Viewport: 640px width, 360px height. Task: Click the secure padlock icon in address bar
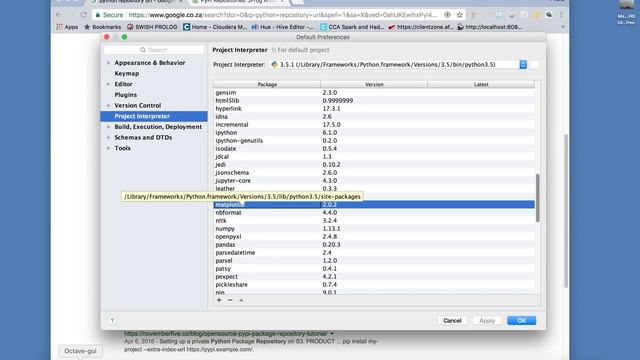[x=98, y=15]
